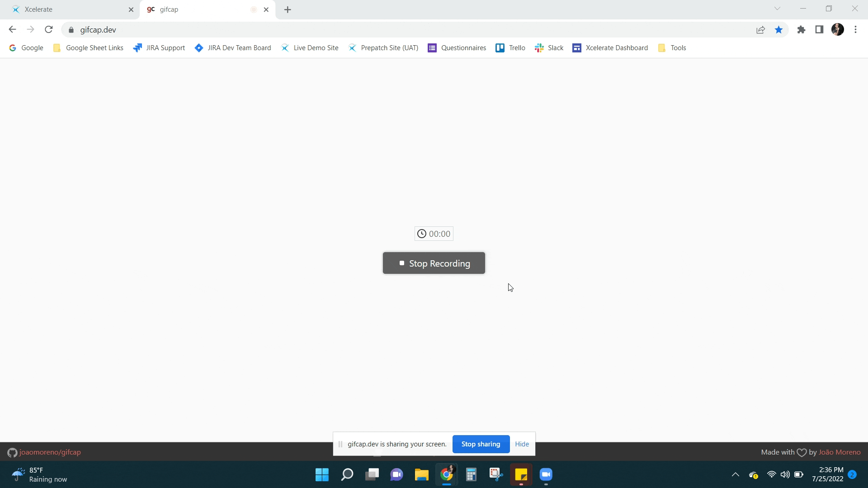The image size is (868, 488).
Task: Open the Google bookmark
Action: click(26, 47)
